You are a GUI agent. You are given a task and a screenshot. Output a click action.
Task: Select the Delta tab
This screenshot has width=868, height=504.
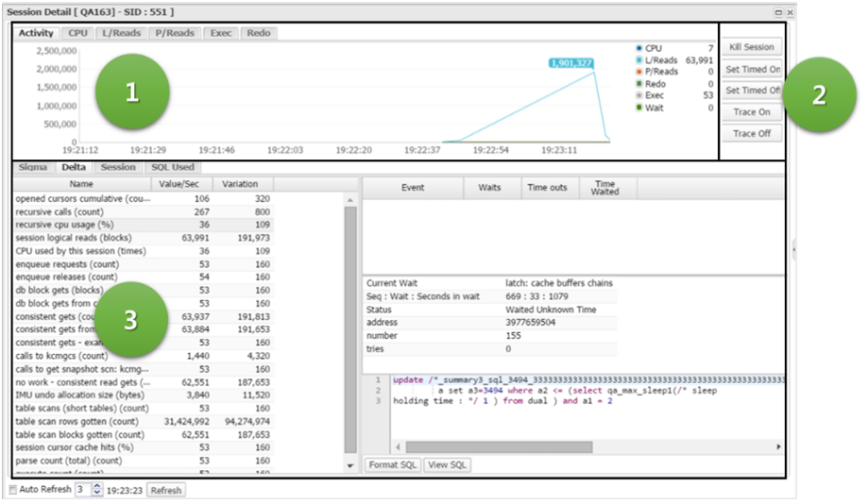point(74,167)
